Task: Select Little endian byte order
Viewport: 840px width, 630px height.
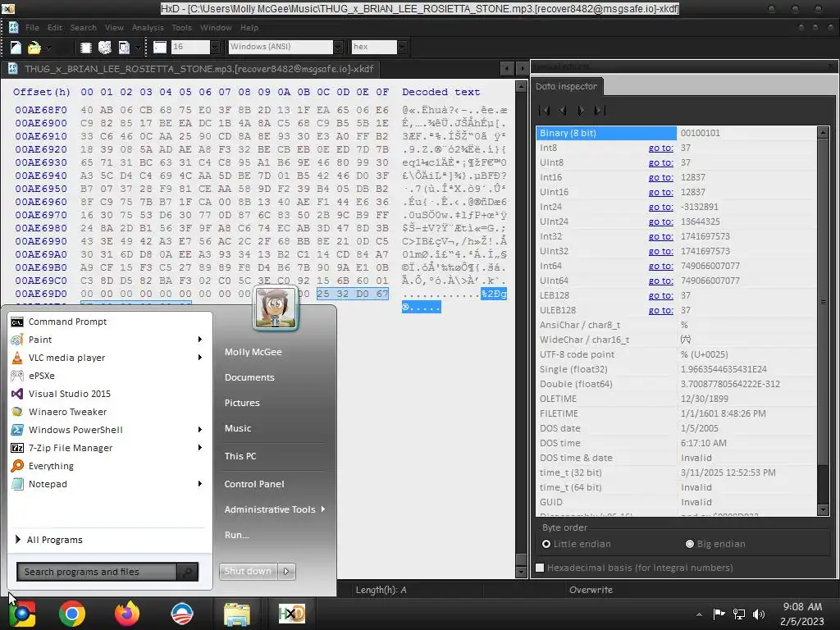Action: pyautogui.click(x=546, y=544)
